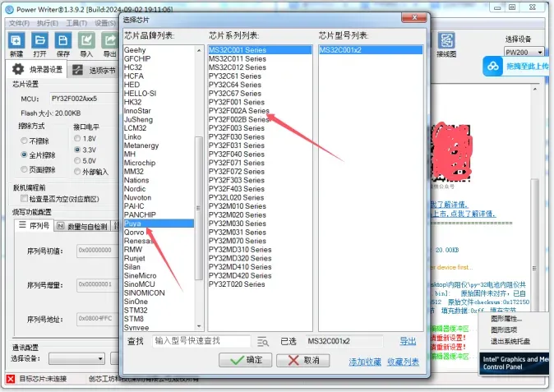Click the brand list scrollbar thumb
554x392 pixels.
(199, 208)
